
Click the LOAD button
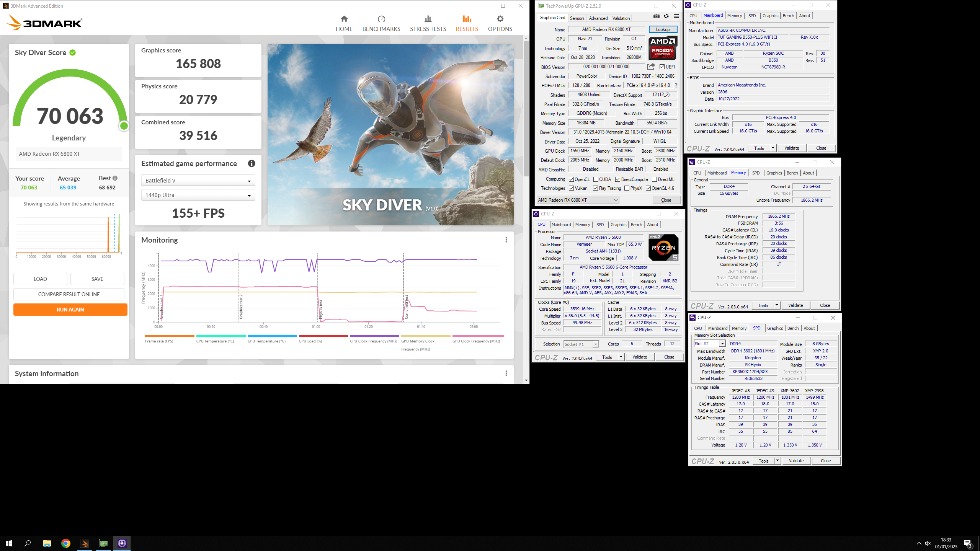[x=40, y=279]
